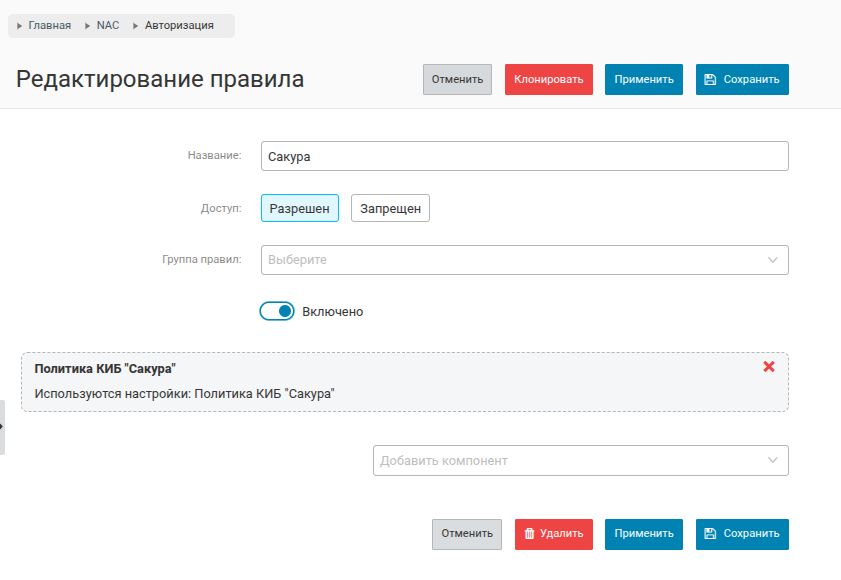The height and width of the screenshot is (580, 841).
Task: Click the arrow icon before Главная breadcrumb
Action: point(20,26)
